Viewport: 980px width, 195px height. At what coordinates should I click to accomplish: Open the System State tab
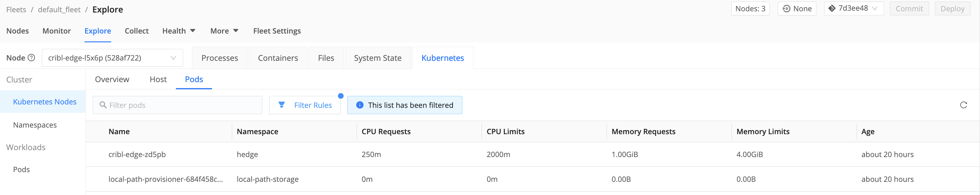point(377,58)
